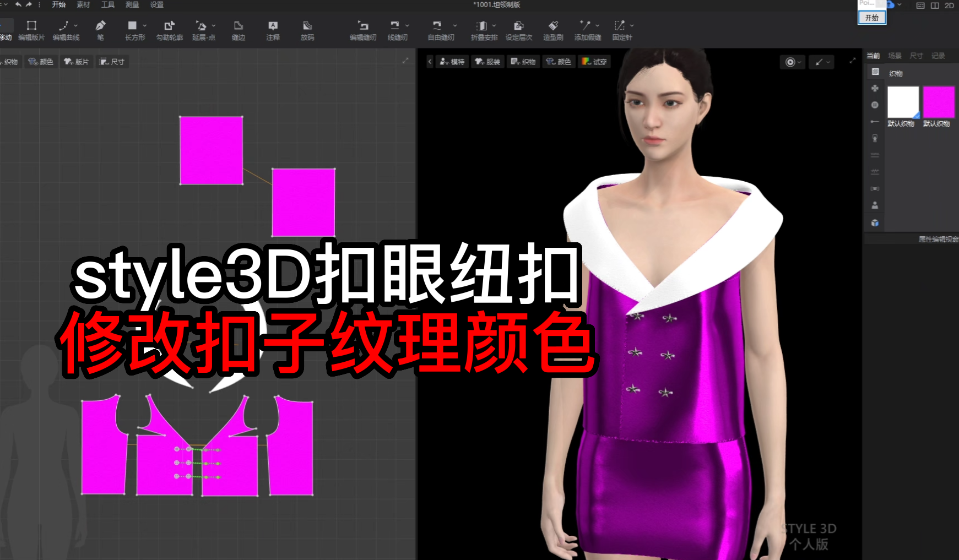Toggle the split window layout icon

pyautogui.click(x=935, y=6)
